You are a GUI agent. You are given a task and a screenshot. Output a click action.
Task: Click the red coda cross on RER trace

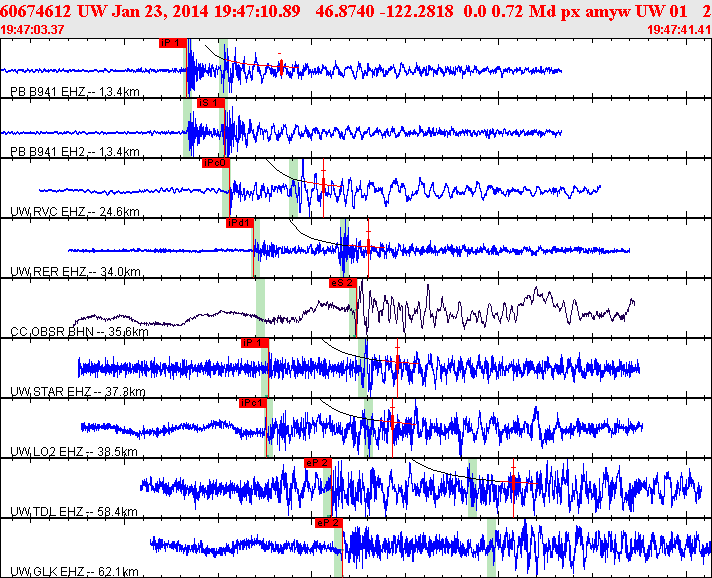pos(368,247)
